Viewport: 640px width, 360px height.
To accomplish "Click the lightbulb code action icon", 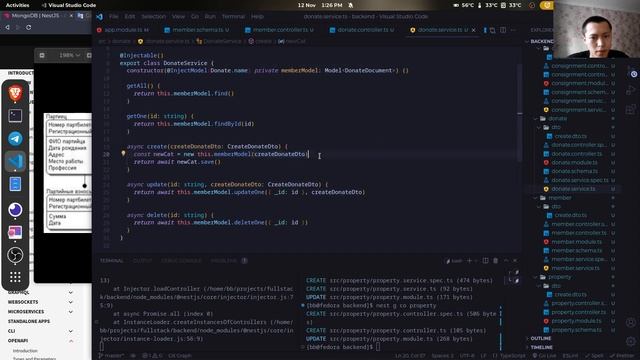I will [123, 154].
